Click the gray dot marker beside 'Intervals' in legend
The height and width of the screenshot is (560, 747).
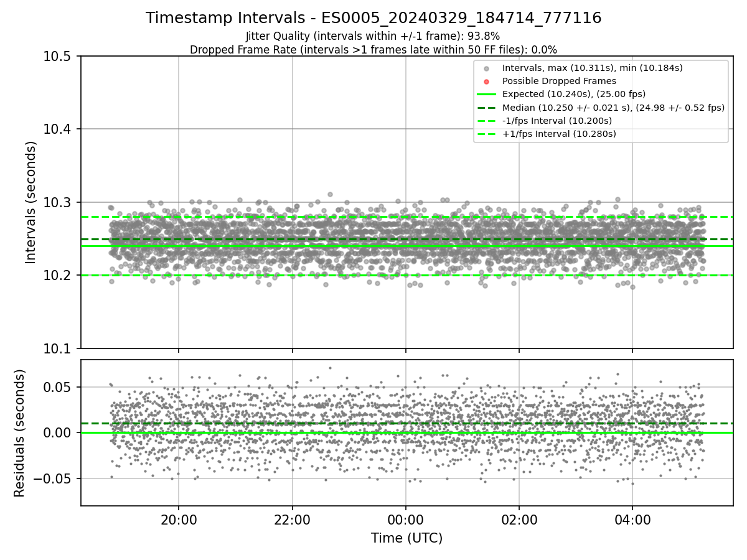[x=487, y=68]
